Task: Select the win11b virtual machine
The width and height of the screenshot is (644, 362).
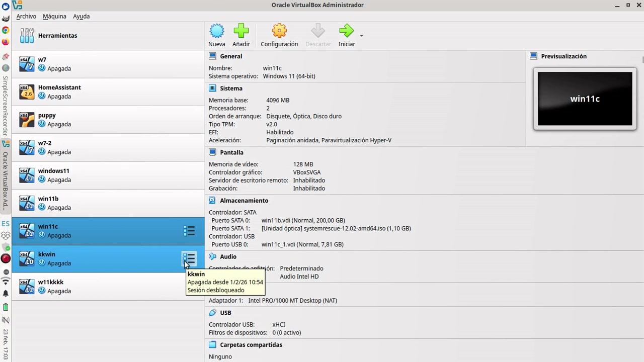Action: pos(108,203)
